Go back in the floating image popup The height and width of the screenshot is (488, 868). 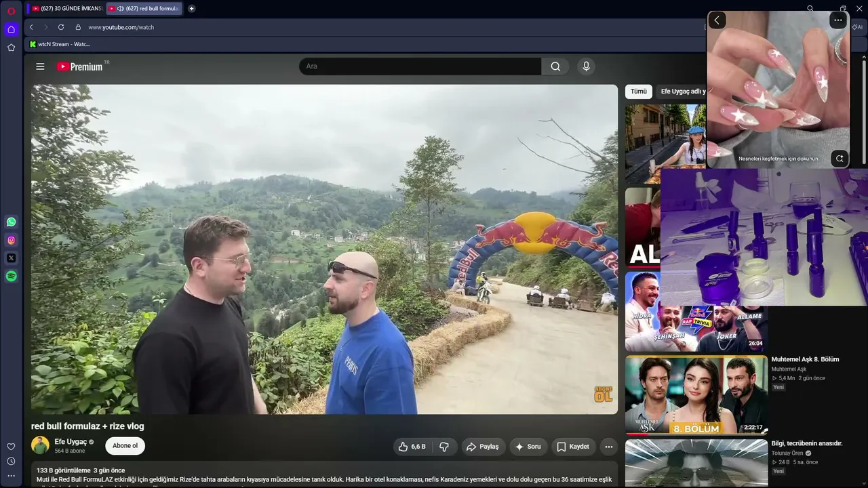717,20
